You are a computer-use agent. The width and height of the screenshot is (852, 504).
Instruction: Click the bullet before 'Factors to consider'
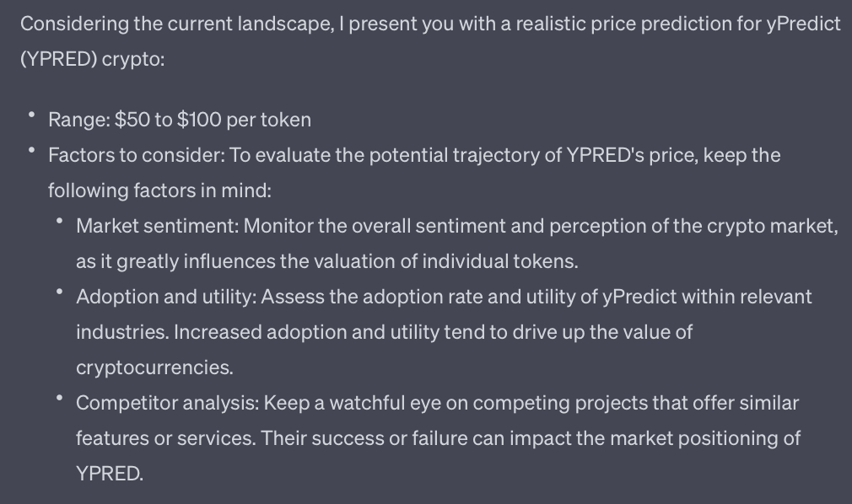point(32,150)
